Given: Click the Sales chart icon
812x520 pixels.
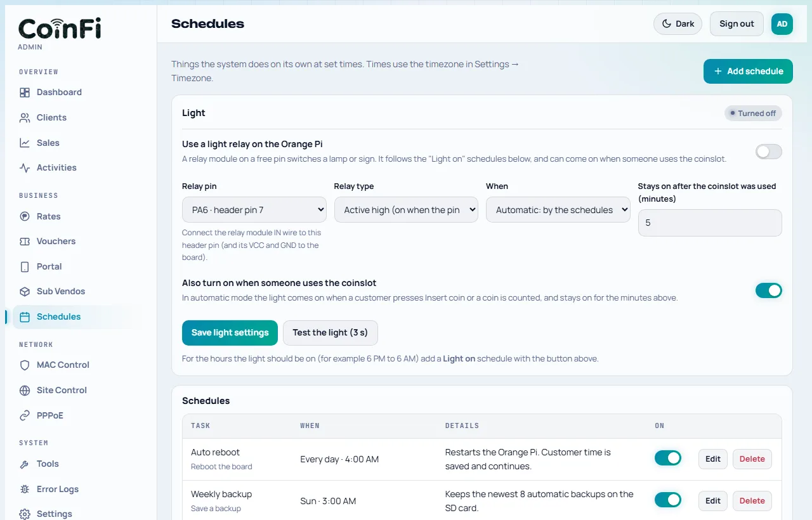Looking at the screenshot, I should [x=25, y=143].
